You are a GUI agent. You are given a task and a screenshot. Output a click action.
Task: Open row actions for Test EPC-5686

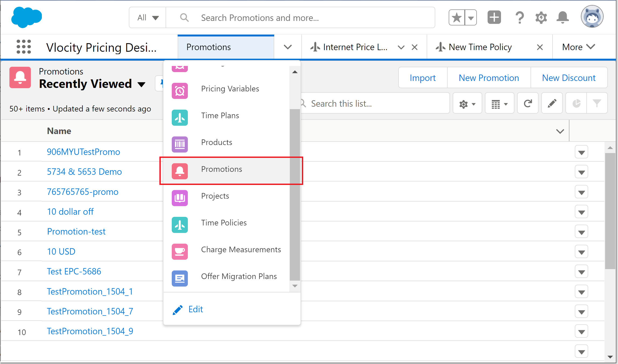point(581,272)
